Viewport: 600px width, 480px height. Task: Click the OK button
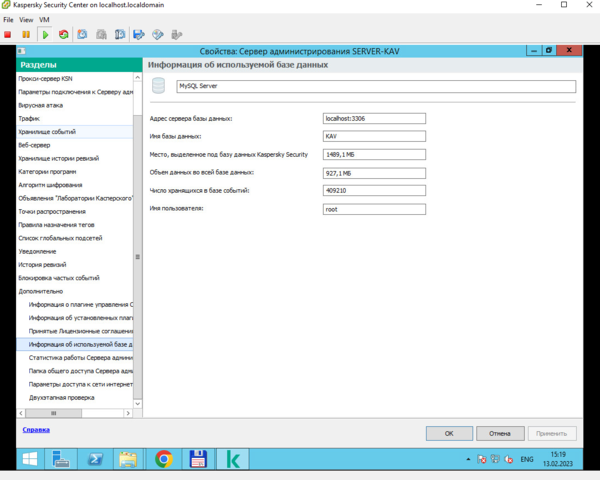pos(449,433)
